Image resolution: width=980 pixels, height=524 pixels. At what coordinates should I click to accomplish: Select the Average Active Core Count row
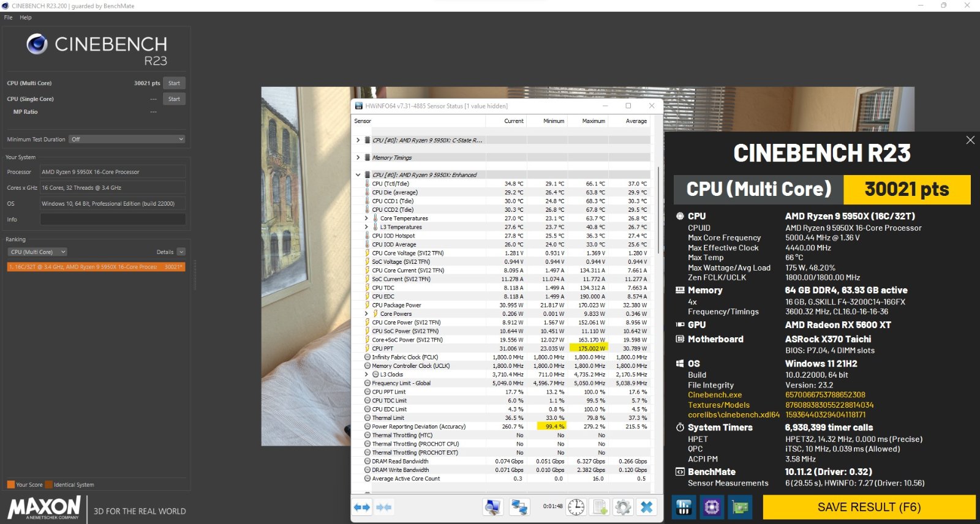[x=502, y=479]
